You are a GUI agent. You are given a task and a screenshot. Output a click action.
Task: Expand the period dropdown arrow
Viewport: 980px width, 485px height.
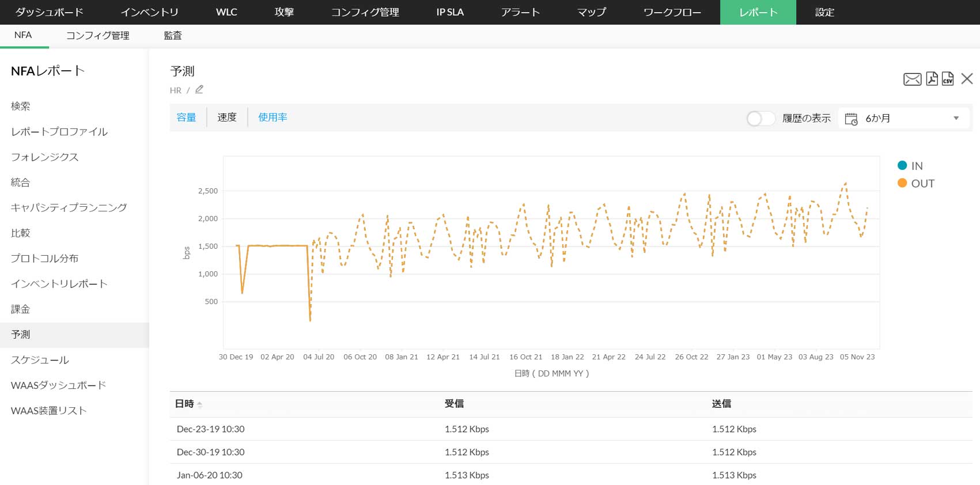[x=956, y=119]
